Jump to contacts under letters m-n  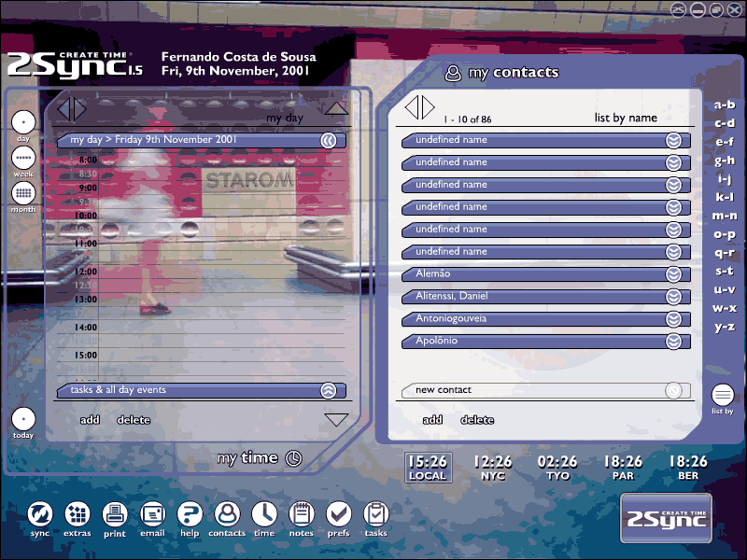[725, 216]
